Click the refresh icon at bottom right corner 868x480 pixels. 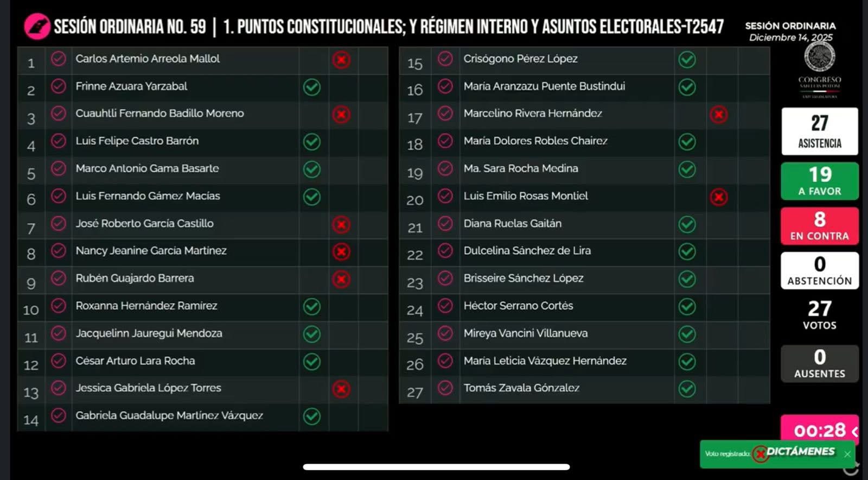point(853,468)
